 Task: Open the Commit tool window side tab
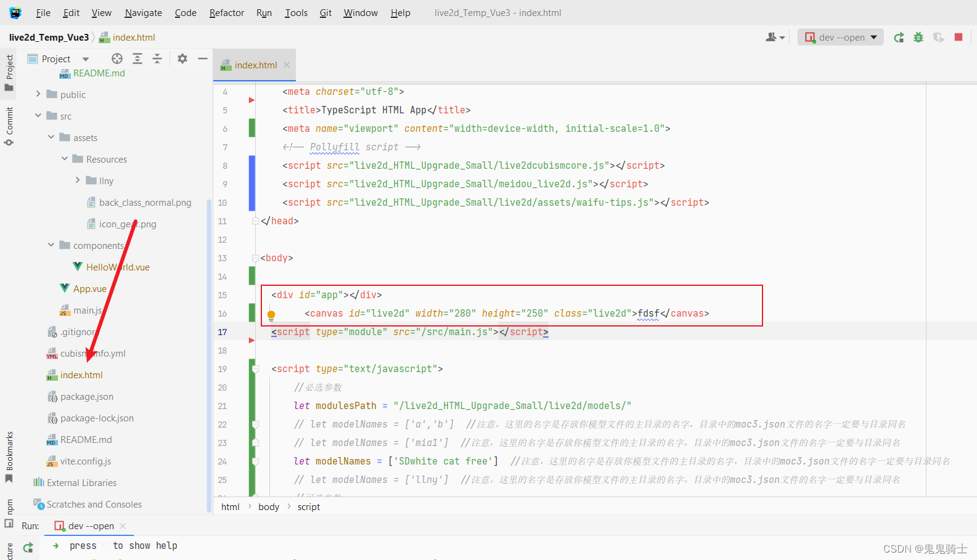(x=9, y=126)
